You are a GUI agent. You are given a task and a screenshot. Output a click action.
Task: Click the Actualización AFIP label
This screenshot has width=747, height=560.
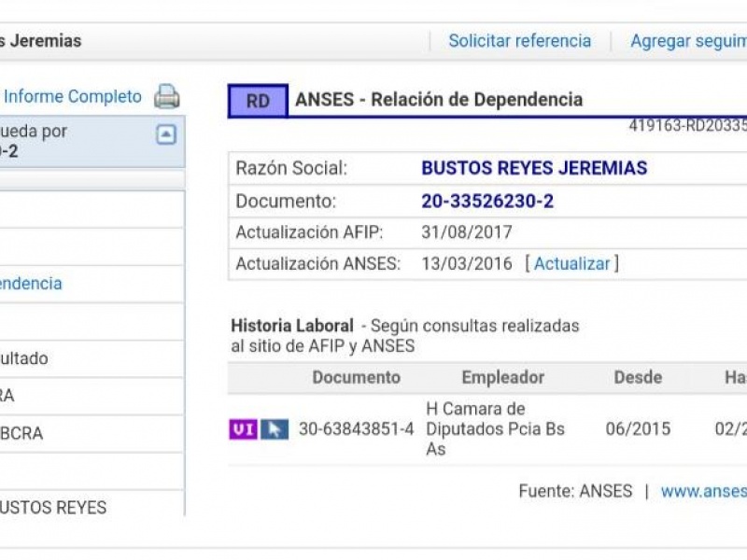pos(309,232)
